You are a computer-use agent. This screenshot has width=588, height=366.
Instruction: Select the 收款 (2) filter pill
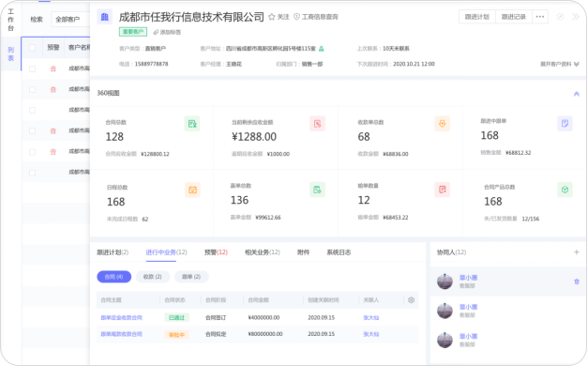[153, 277]
